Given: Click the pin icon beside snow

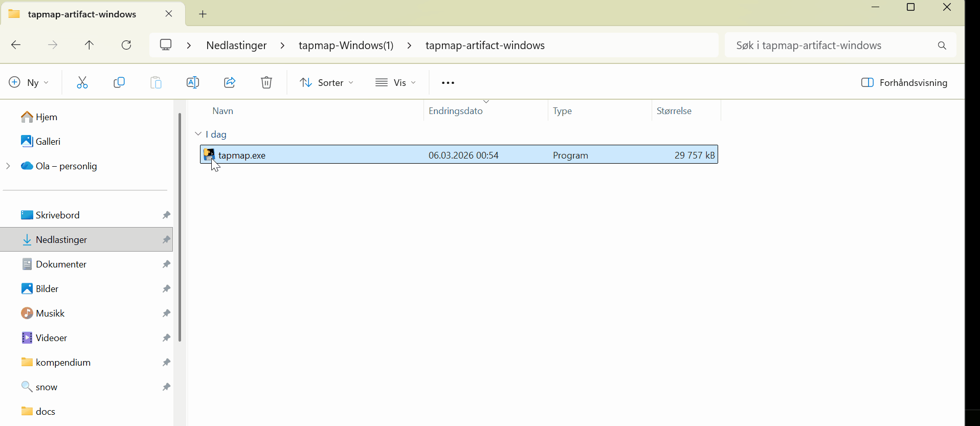Looking at the screenshot, I should [x=166, y=387].
